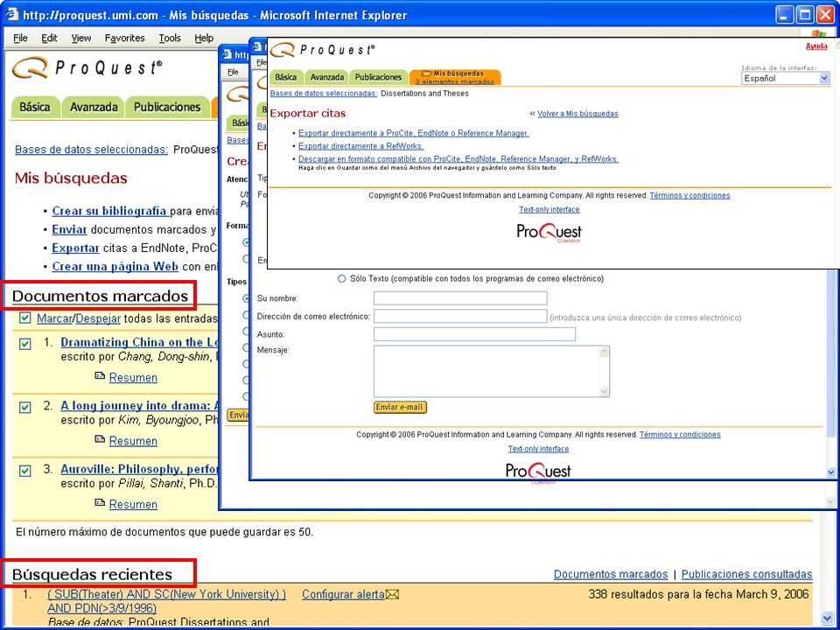Click the Enviar e-mail button

[400, 407]
